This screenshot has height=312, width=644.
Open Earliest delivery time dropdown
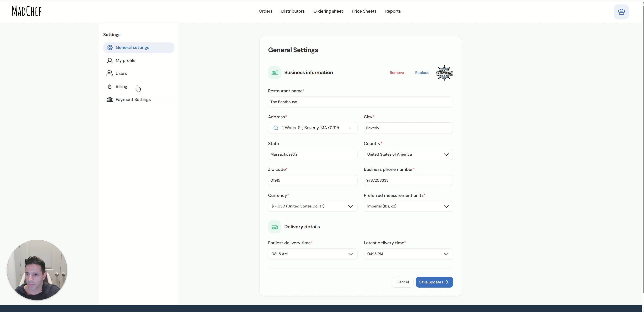pyautogui.click(x=313, y=254)
